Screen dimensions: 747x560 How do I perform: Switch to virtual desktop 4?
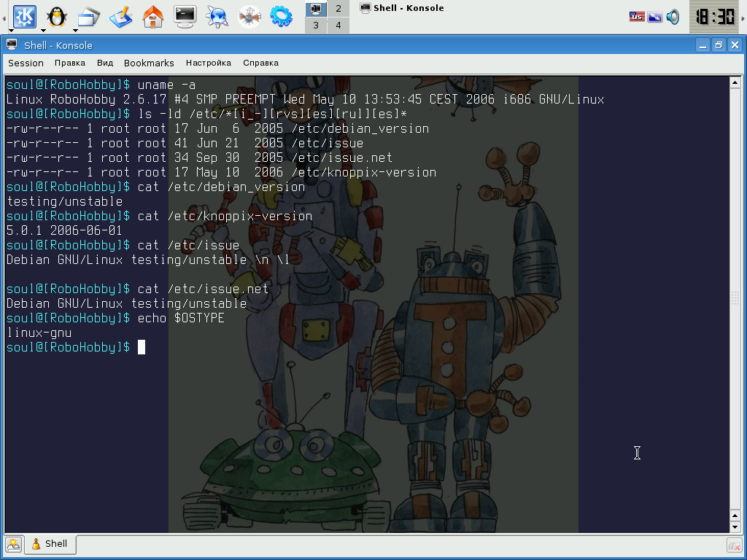point(338,26)
